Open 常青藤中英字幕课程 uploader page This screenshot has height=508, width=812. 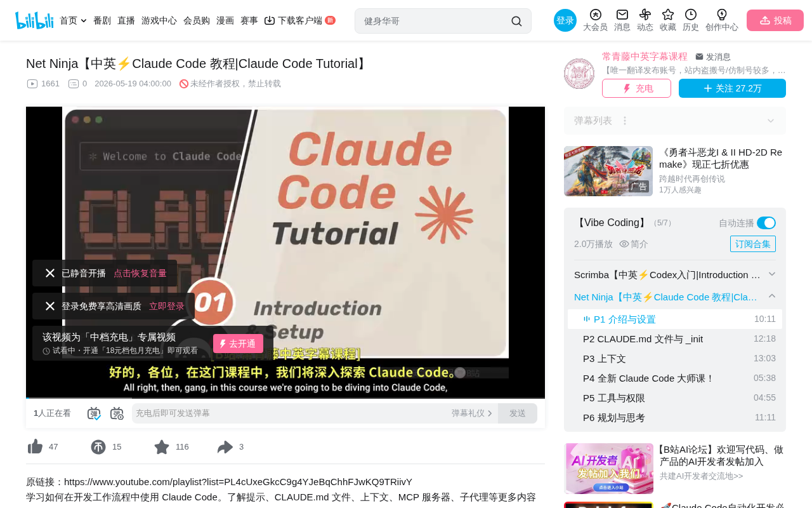pos(645,57)
